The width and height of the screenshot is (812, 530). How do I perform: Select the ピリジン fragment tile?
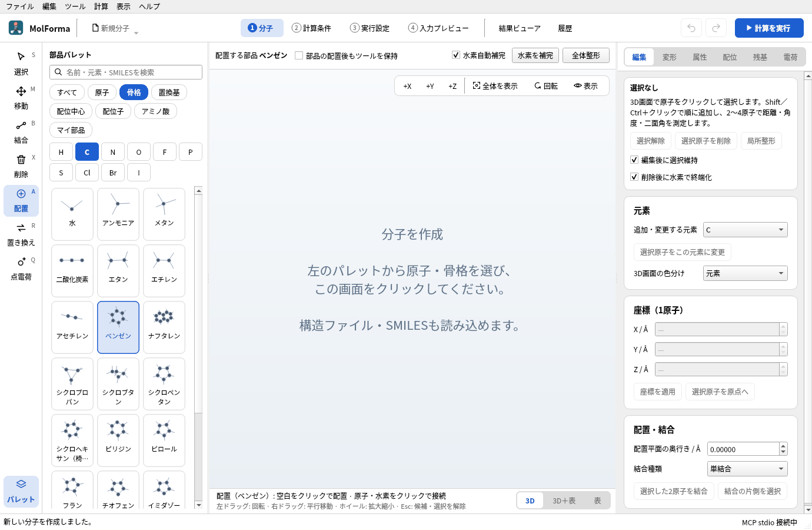pyautogui.click(x=118, y=440)
